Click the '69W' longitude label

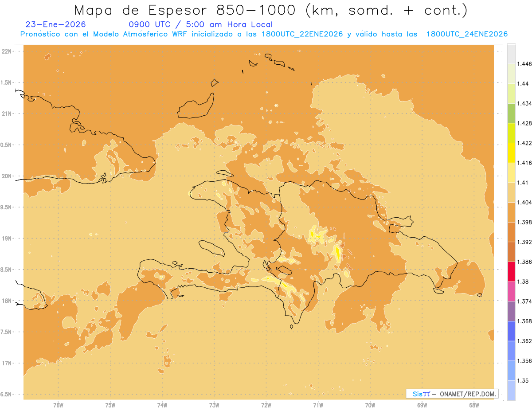[x=422, y=405]
